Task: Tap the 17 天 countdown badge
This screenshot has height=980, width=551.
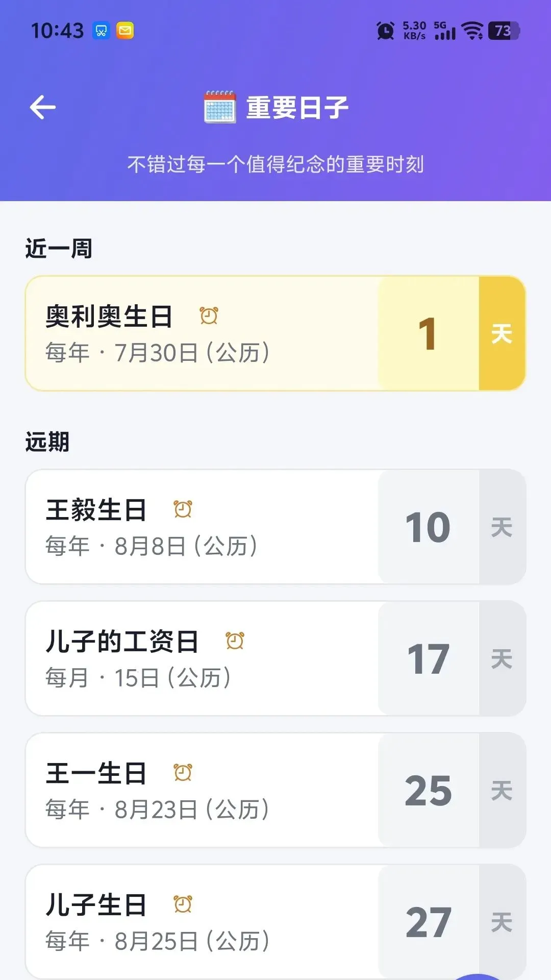Action: (452, 658)
